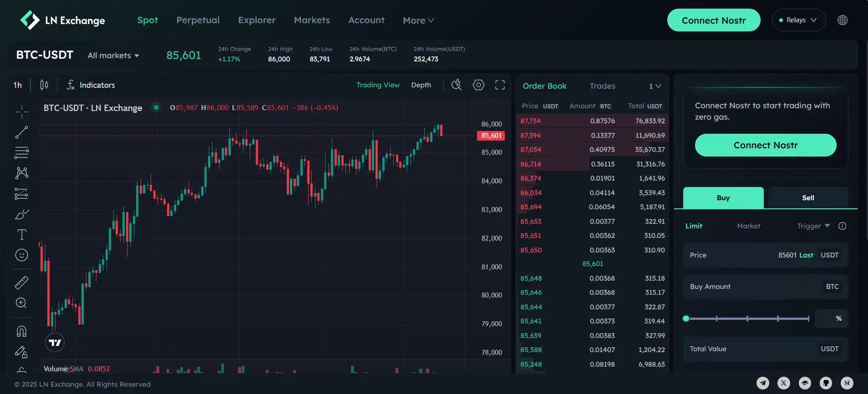
Task: Open the GitHub icon in footer
Action: (826, 383)
